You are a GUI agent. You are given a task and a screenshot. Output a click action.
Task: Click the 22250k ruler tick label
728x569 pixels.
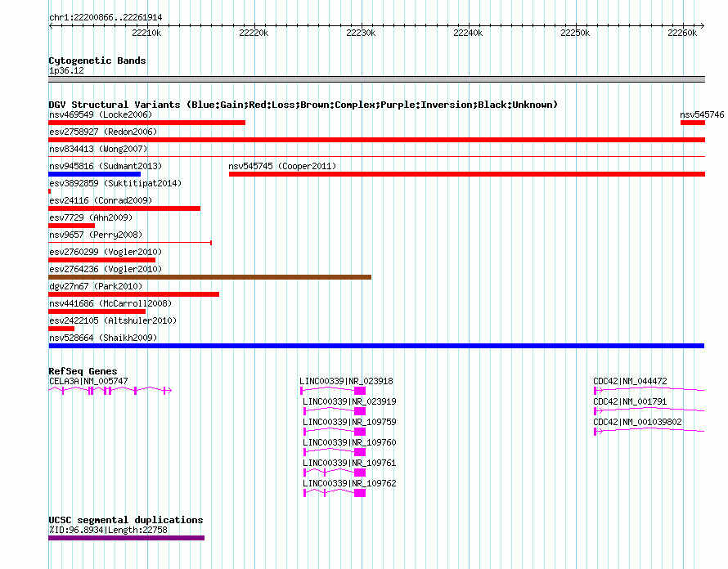tap(575, 33)
